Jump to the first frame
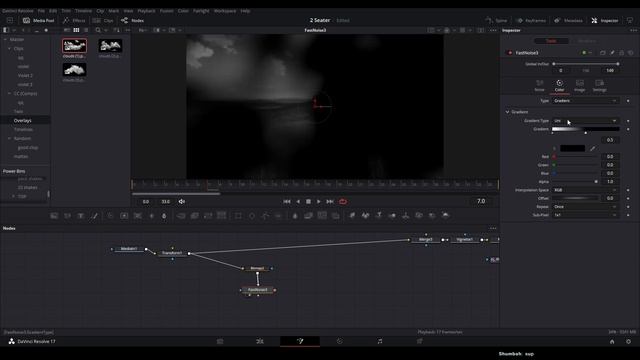This screenshot has width=640, height=360. pyautogui.click(x=287, y=202)
